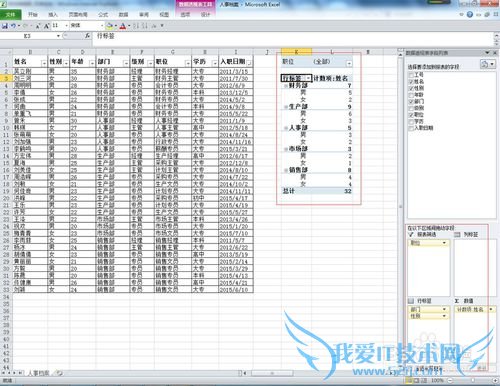Image resolution: width=500 pixels, height=386 pixels.
Task: Switch to the 插入 ribbon tab
Action: click(53, 15)
